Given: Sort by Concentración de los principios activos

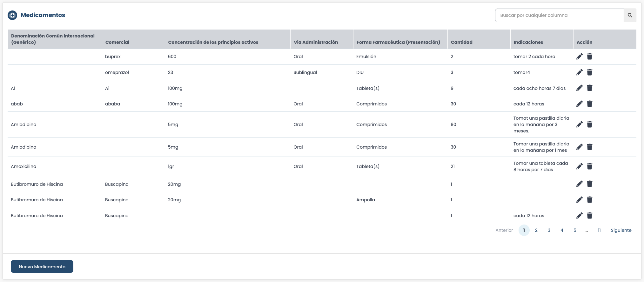Looking at the screenshot, I should click(x=228, y=39).
